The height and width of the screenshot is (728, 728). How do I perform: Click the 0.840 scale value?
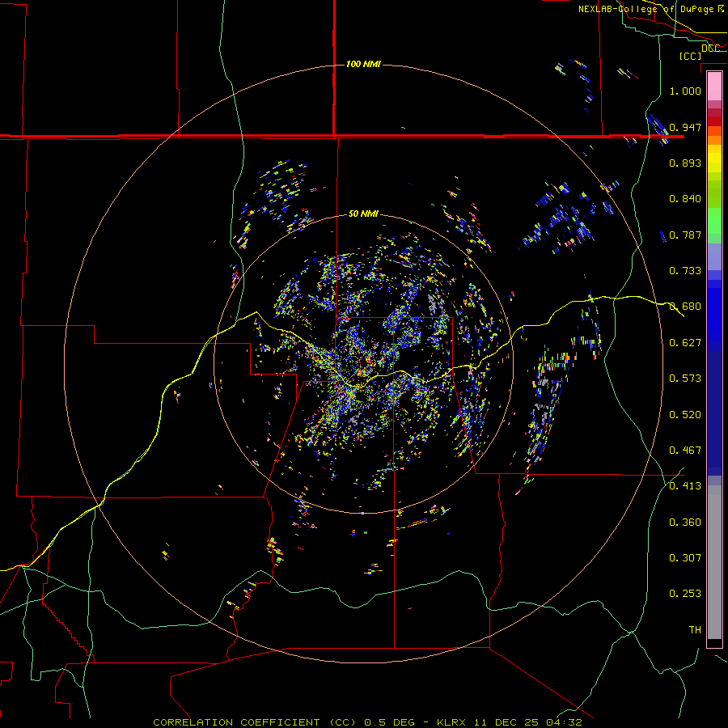[685, 199]
